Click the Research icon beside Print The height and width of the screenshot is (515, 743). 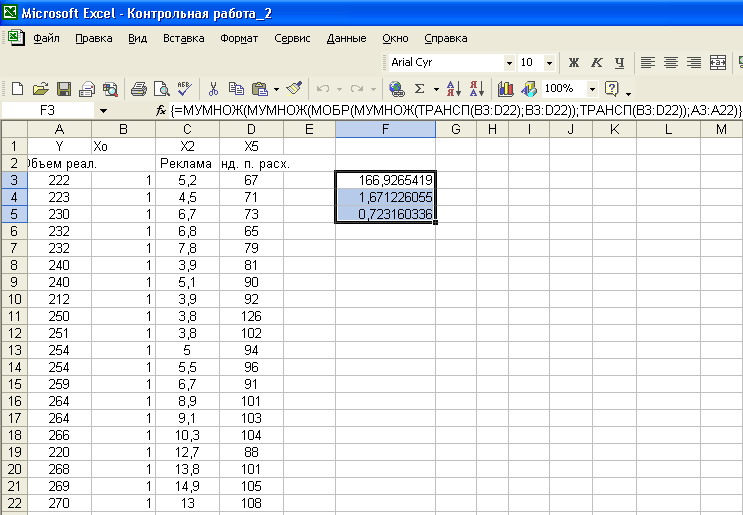(x=110, y=89)
